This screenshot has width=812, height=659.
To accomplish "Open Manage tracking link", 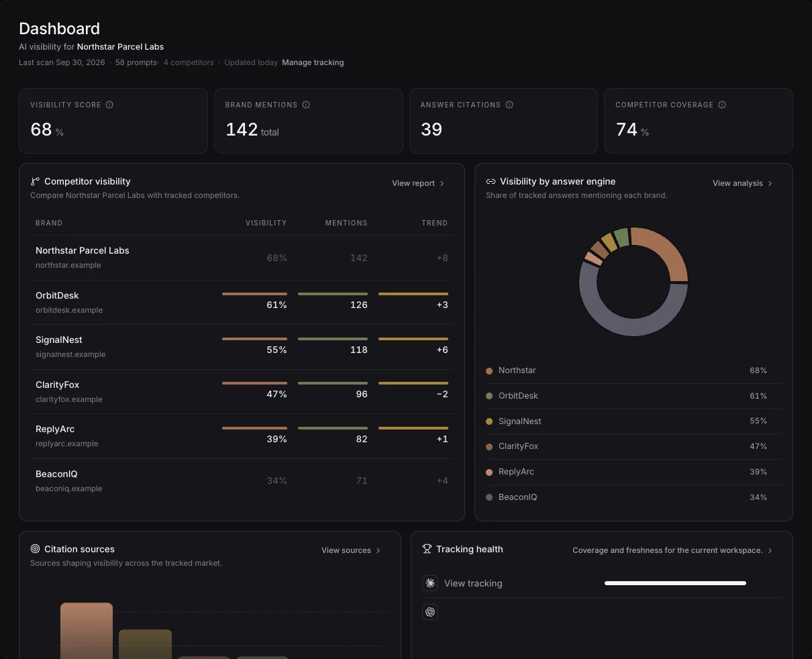I will (x=313, y=62).
